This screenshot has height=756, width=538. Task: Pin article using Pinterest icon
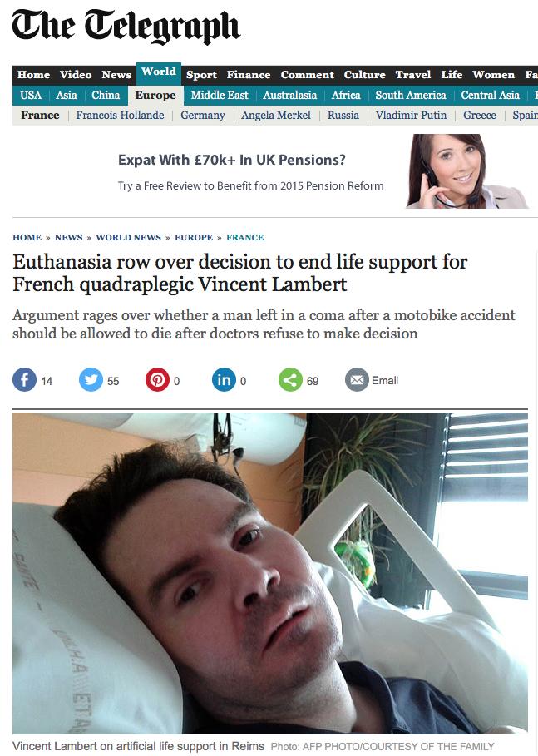coord(158,380)
